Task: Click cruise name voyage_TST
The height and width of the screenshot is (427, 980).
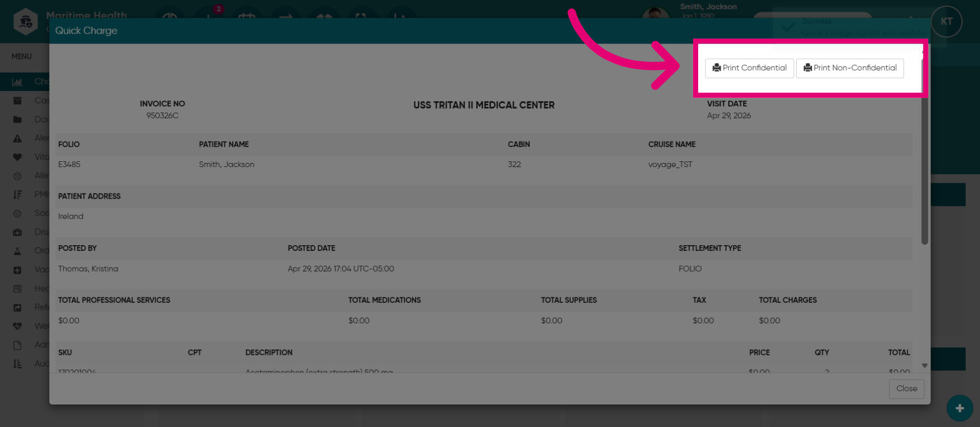Action: 670,164
